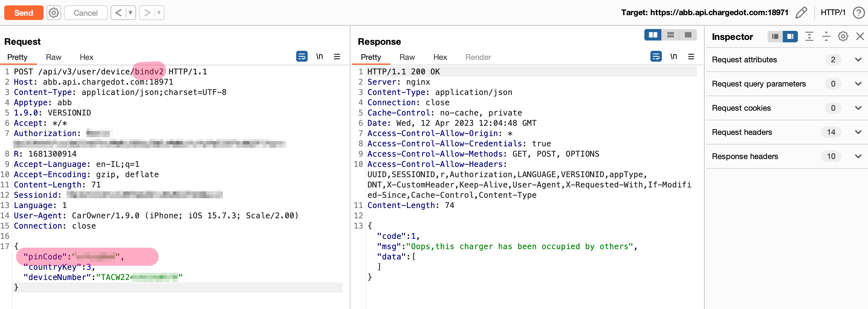
Task: Select Request Hex tab
Action: pyautogui.click(x=86, y=57)
